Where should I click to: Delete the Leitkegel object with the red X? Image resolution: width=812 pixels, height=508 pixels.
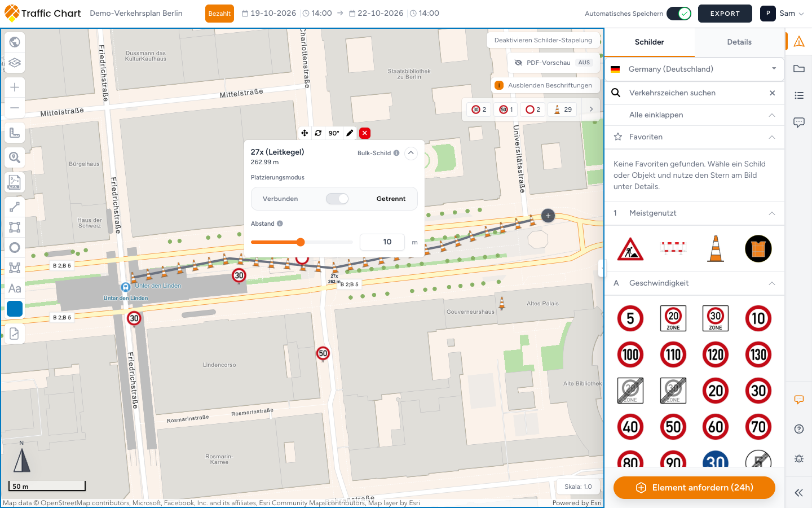(365, 133)
